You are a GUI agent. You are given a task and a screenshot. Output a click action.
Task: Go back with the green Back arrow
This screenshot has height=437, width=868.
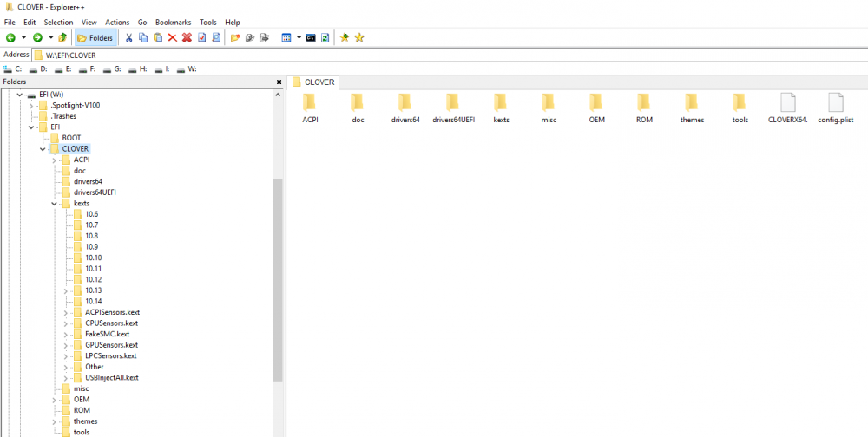(x=10, y=37)
